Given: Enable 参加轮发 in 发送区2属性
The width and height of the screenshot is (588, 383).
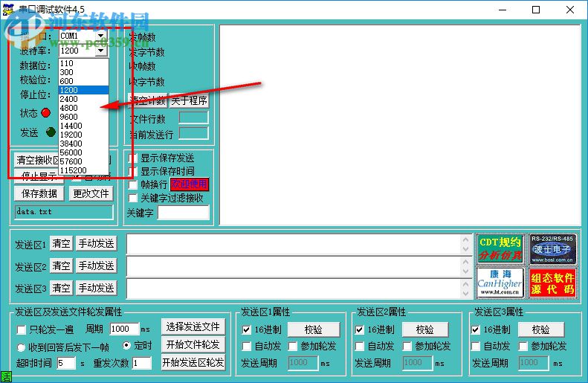Looking at the screenshot, I should click(407, 346).
